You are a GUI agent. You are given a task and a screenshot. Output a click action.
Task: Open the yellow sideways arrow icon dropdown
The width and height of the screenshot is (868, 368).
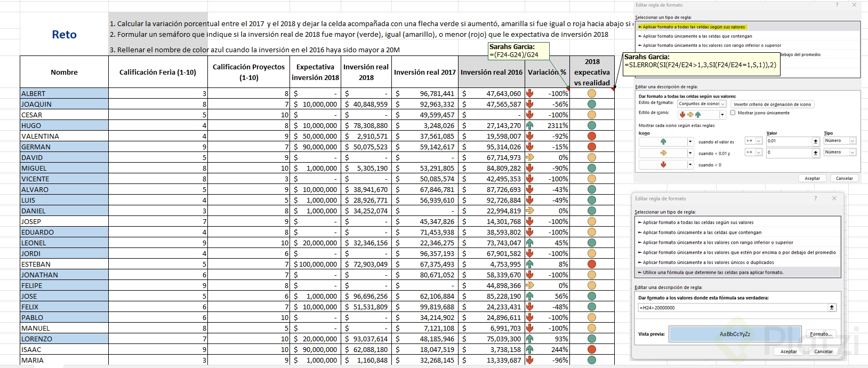coord(690,153)
